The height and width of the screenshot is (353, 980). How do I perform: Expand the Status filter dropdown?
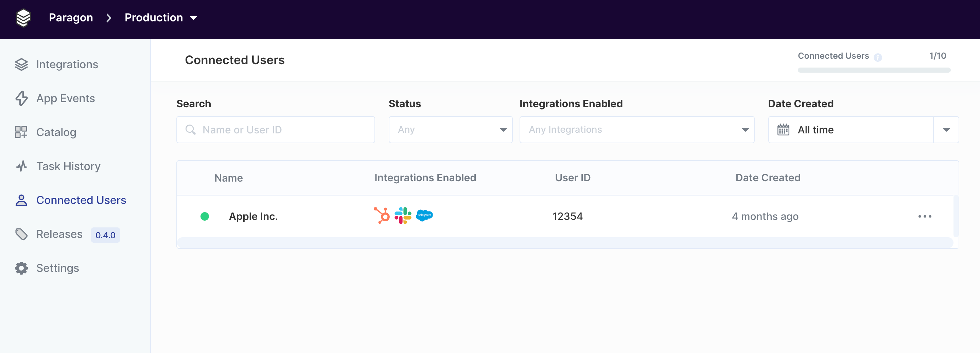(451, 130)
